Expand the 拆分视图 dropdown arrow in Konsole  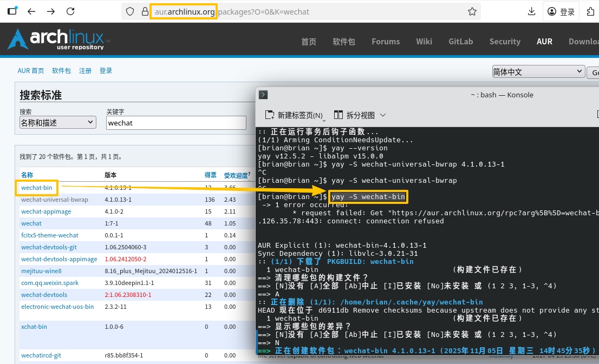click(x=383, y=115)
